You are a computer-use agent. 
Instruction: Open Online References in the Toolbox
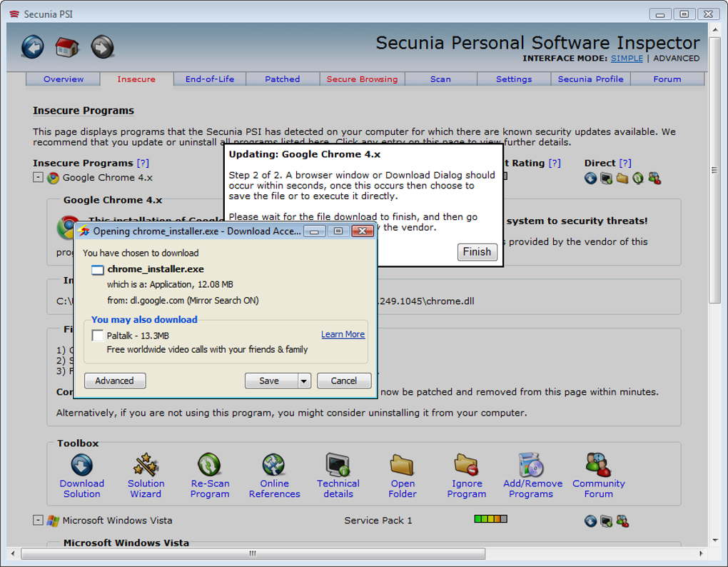click(274, 476)
